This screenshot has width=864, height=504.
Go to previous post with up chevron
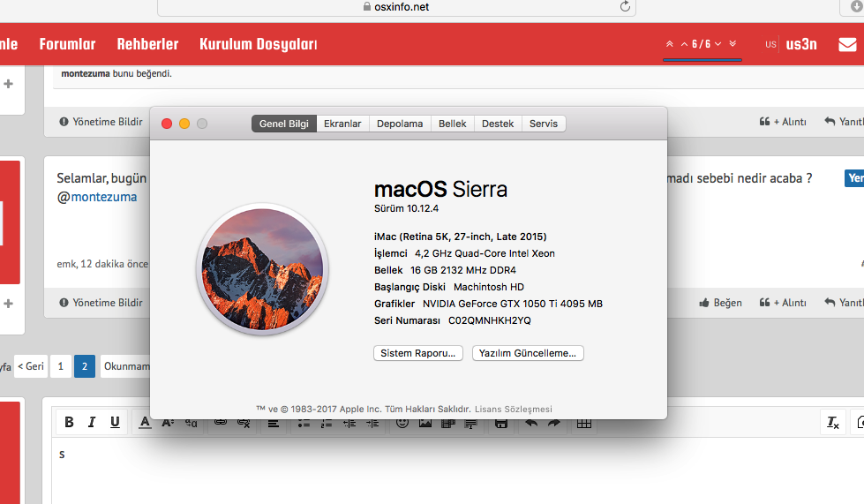[684, 44]
